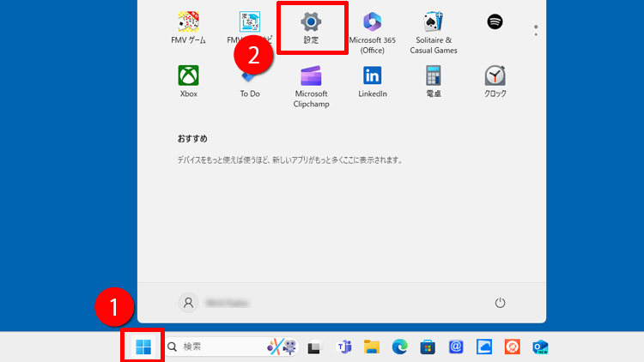Launch Microsoft 365 (Office)
The height and width of the screenshot is (362, 644).
(x=372, y=33)
